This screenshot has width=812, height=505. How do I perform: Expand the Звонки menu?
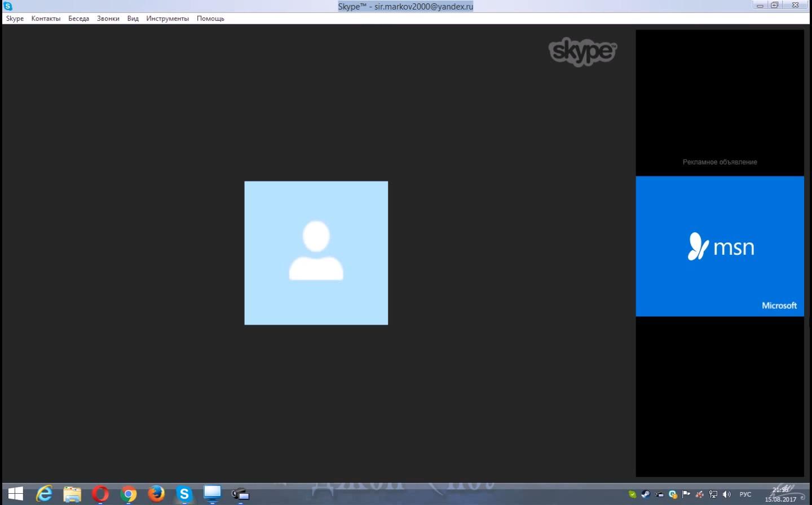tap(108, 19)
